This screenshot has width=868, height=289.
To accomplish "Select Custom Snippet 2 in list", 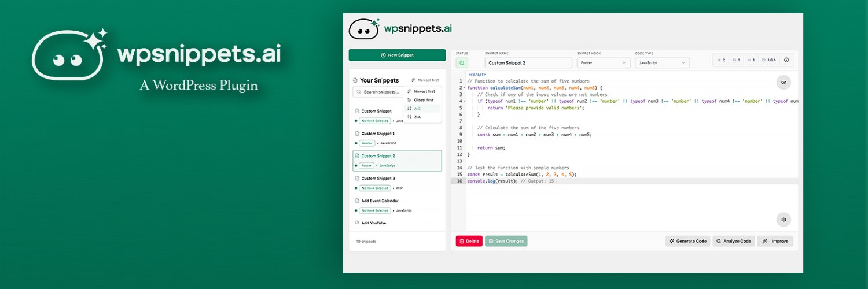I will click(397, 161).
